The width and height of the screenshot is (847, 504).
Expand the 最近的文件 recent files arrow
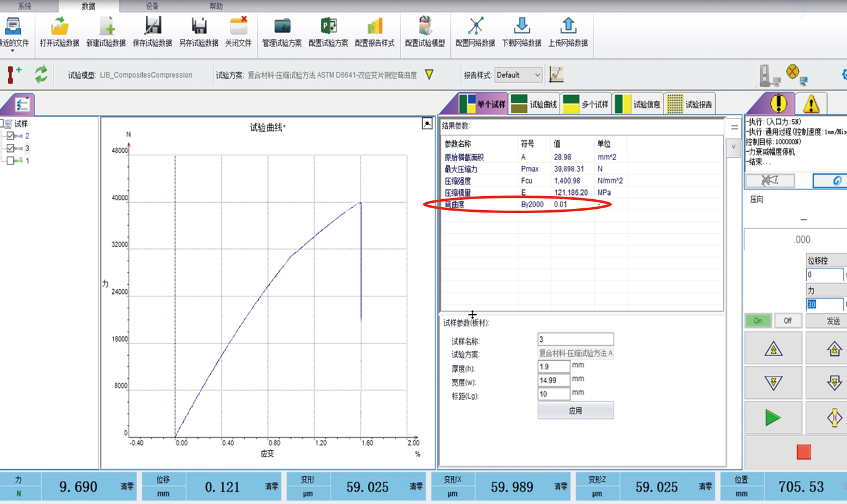click(13, 51)
